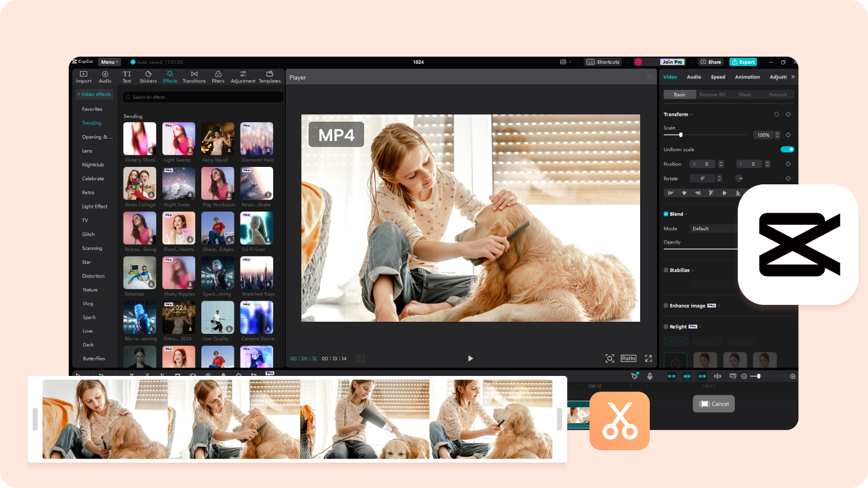Collapse the Transform section

tap(691, 114)
